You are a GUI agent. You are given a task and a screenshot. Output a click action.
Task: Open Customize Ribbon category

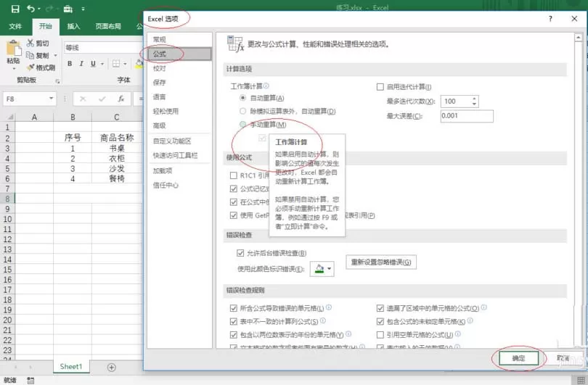tap(179, 141)
